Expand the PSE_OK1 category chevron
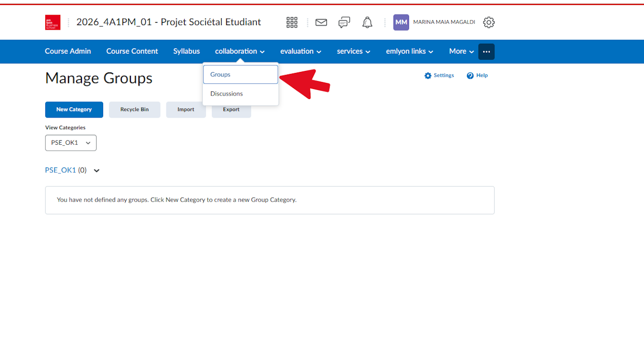 [x=97, y=170]
